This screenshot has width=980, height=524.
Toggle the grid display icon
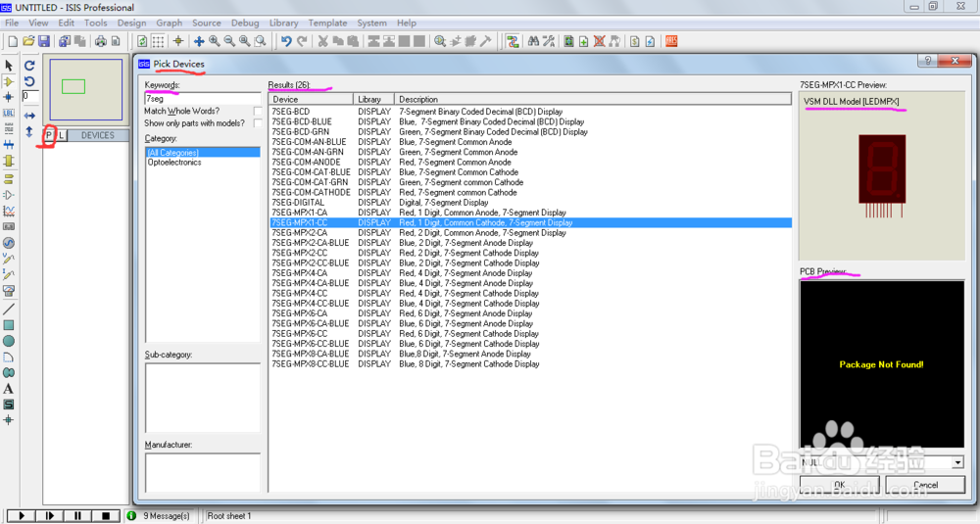coord(158,42)
